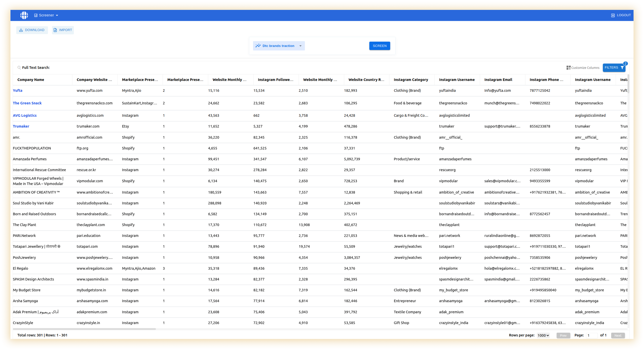Click the Gift Shop category cell

point(401,323)
